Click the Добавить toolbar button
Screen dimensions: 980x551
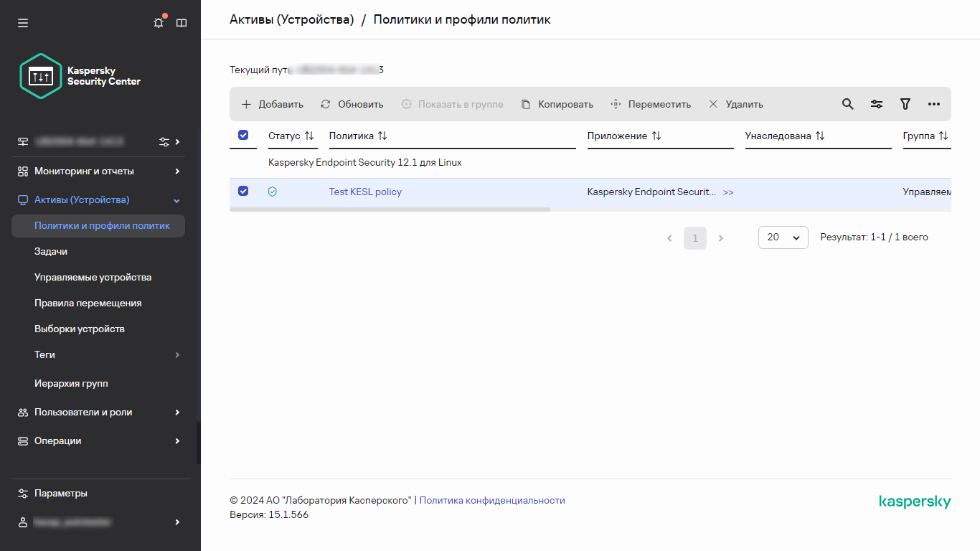point(272,104)
